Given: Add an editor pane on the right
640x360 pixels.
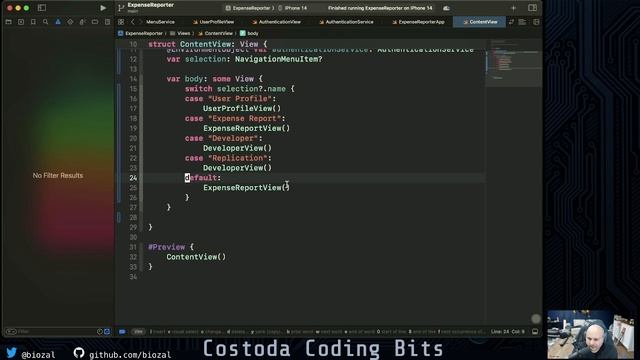Looking at the screenshot, I should (536, 22).
